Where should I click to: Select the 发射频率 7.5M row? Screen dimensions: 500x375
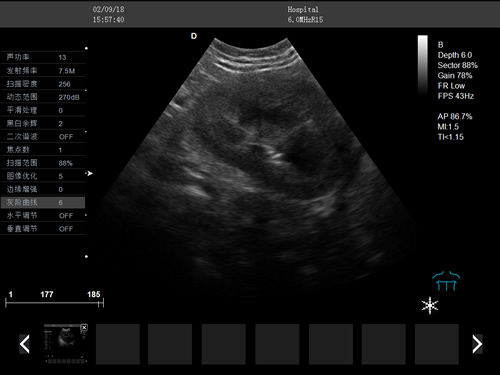click(x=43, y=71)
